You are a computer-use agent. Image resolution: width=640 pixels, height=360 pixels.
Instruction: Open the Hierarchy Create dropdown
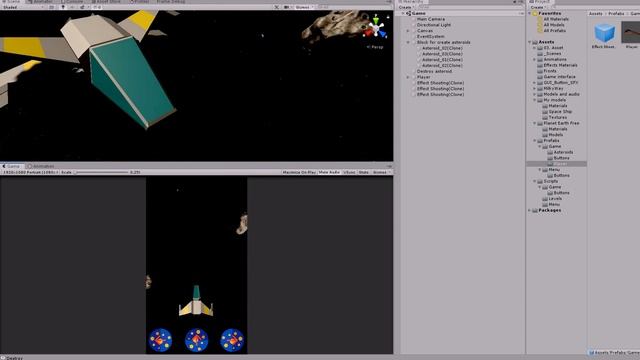tap(406, 7)
